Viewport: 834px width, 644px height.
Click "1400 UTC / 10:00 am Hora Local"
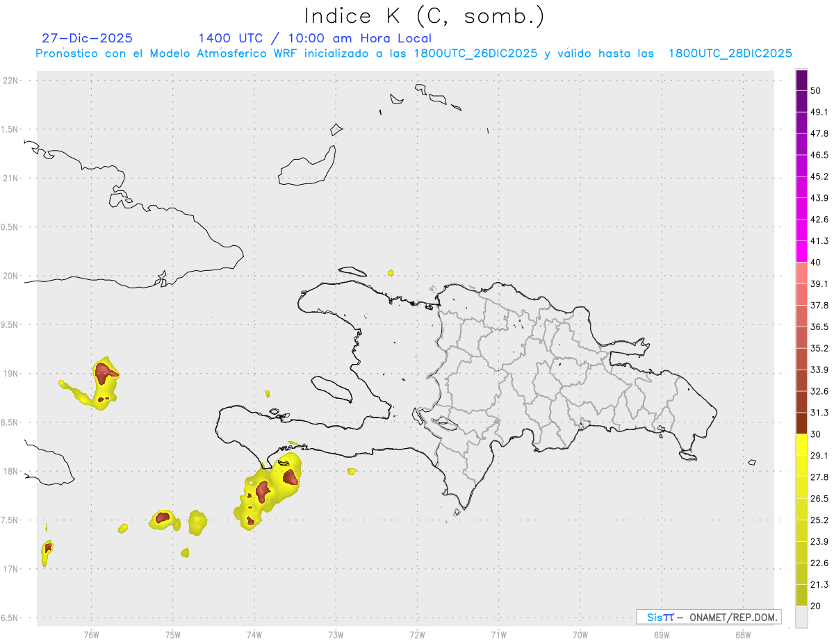pos(315,38)
